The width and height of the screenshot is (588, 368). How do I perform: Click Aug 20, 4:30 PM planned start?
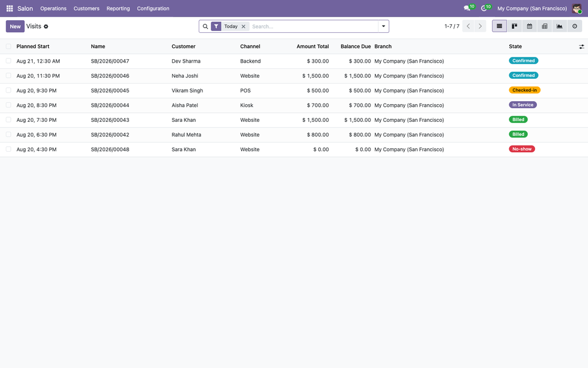pyautogui.click(x=36, y=149)
